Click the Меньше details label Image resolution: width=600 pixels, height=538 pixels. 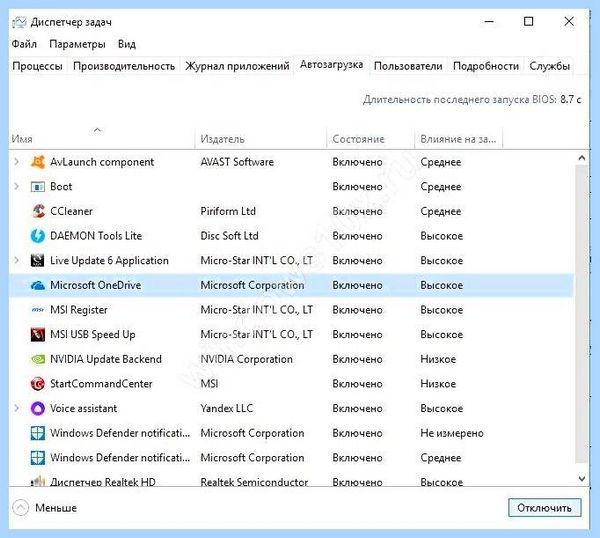tap(56, 508)
